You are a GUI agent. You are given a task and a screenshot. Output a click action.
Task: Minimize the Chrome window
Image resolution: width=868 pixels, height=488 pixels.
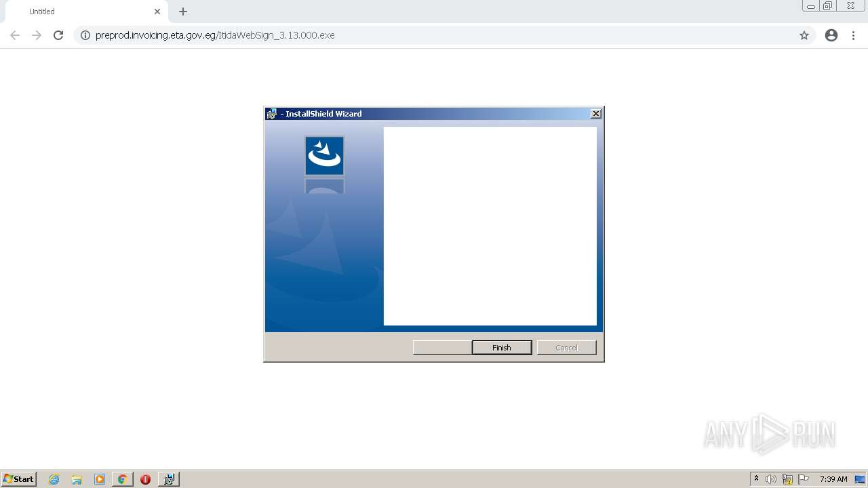click(811, 6)
